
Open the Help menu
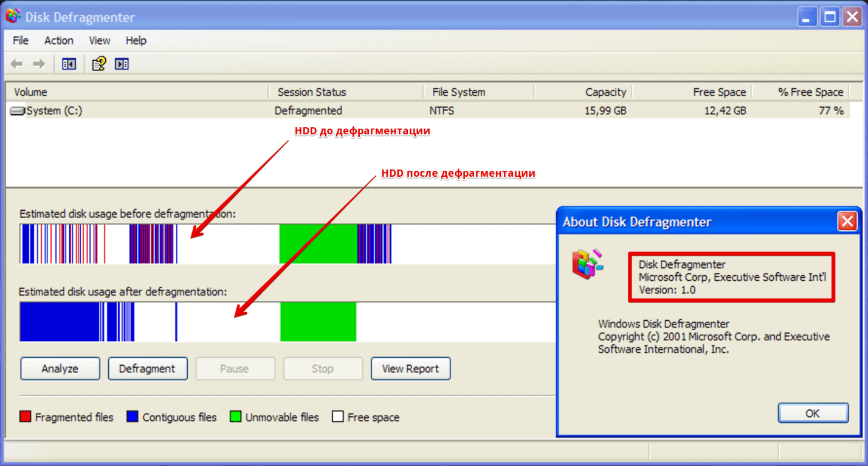coord(136,41)
